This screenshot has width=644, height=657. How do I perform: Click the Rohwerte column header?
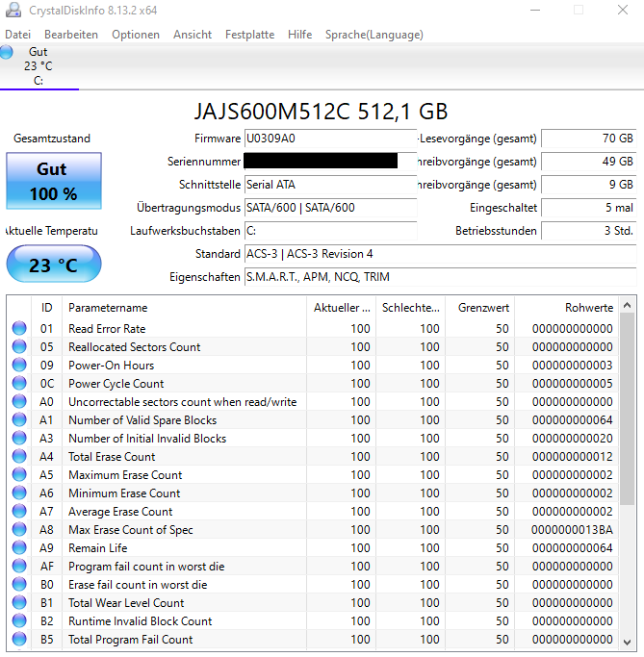567,308
